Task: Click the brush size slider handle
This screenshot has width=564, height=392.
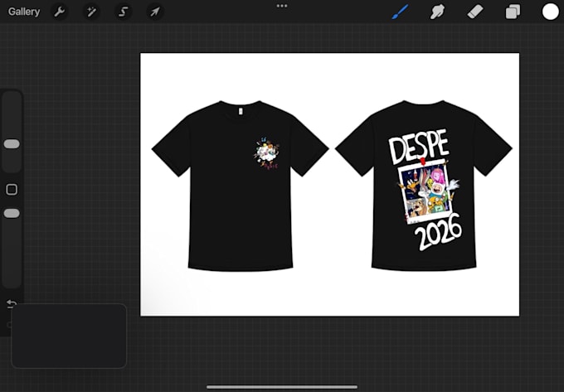Action: point(12,144)
